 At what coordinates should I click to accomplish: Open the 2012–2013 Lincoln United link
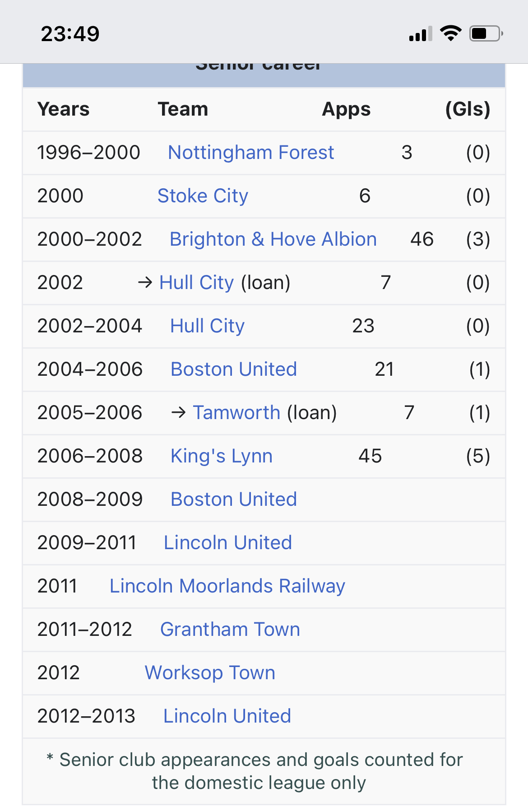227,716
